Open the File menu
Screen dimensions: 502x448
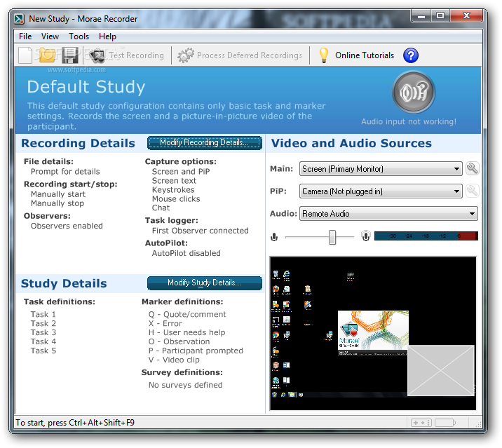(x=25, y=36)
